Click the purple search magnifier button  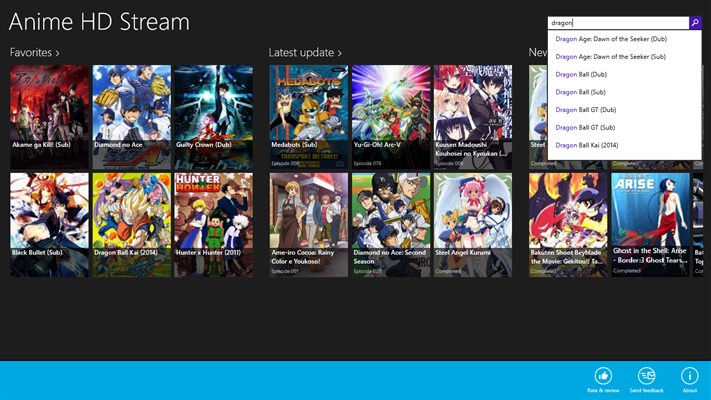(x=695, y=23)
